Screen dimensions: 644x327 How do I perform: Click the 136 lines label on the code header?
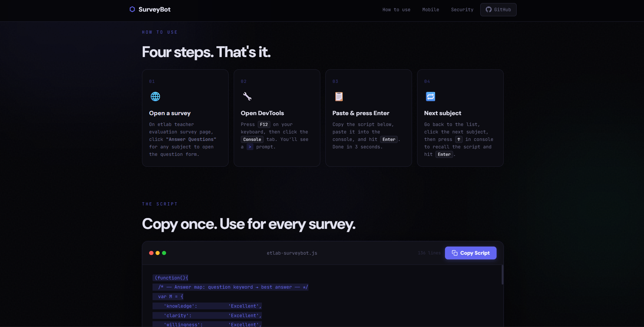(429, 253)
